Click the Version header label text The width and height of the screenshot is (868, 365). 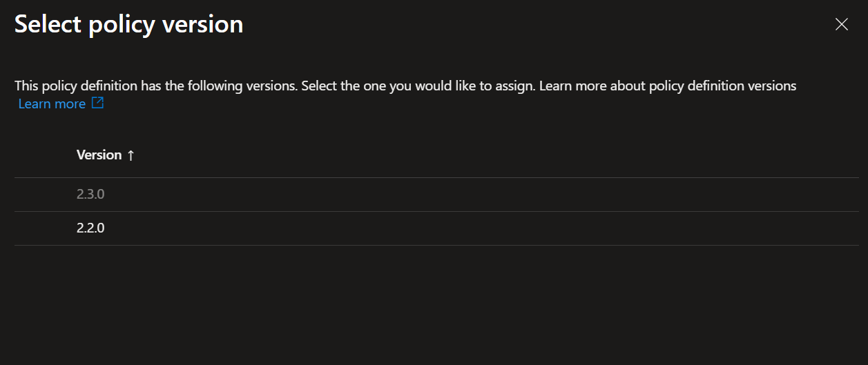pyautogui.click(x=99, y=155)
